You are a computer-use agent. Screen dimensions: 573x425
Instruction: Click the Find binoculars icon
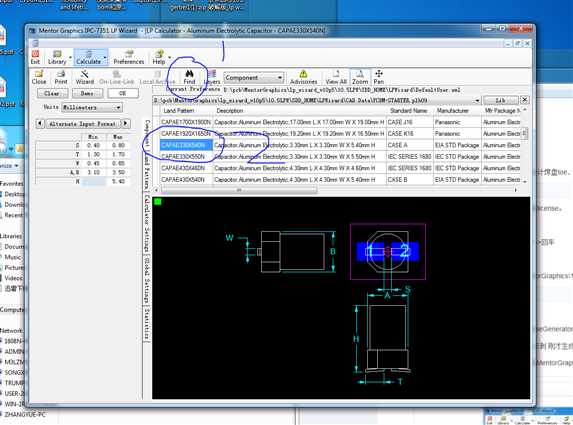[x=189, y=77]
